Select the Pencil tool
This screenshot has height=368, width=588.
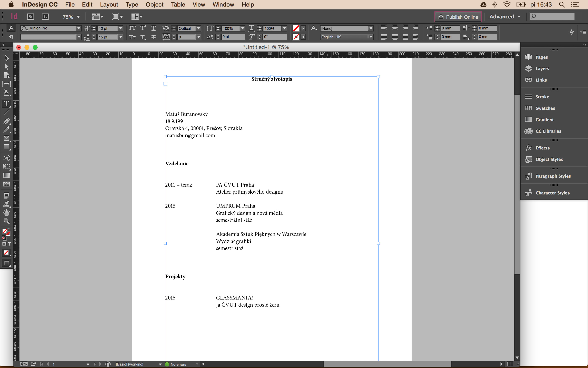pyautogui.click(x=7, y=129)
